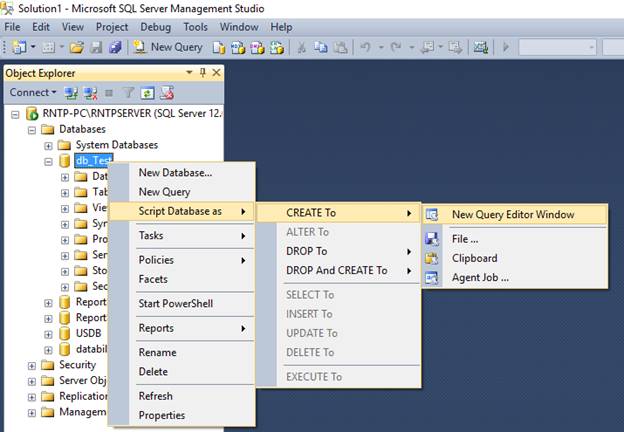Click the Analysis Services DMX Query icon
The image size is (624, 432).
coord(257,48)
